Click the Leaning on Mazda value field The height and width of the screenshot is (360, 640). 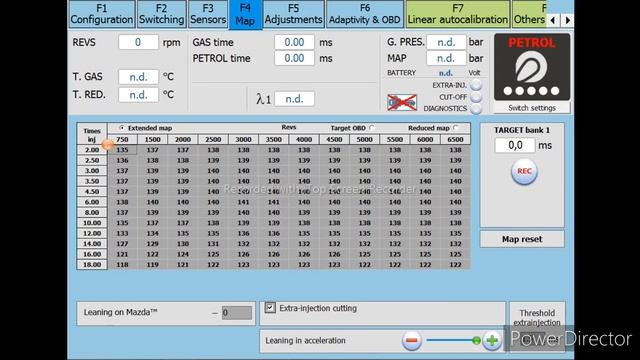pos(237,313)
